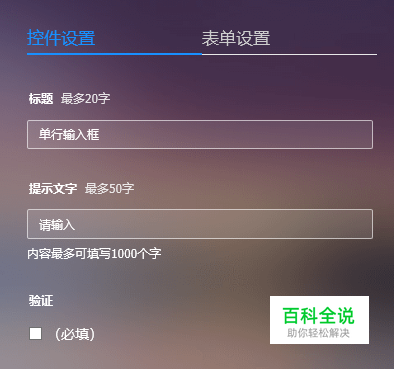Switch to the 表单设置 tab

coord(236,38)
